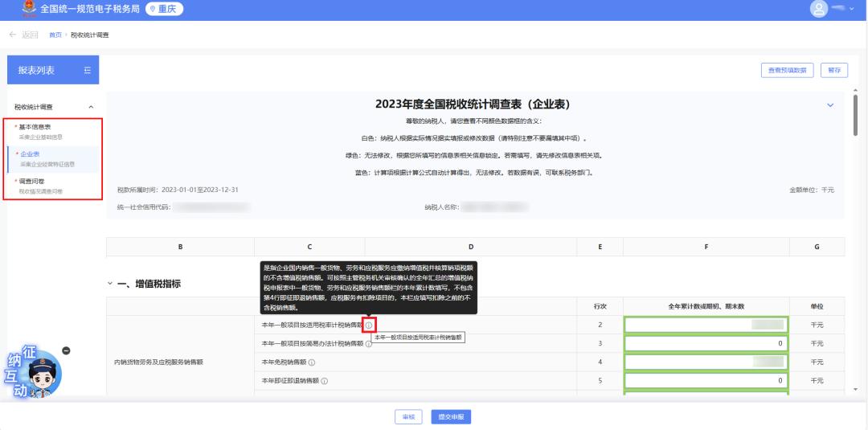Viewport: 868px width, 430px height.
Task: Select 基本信息表 in the report list
Action: click(35, 127)
